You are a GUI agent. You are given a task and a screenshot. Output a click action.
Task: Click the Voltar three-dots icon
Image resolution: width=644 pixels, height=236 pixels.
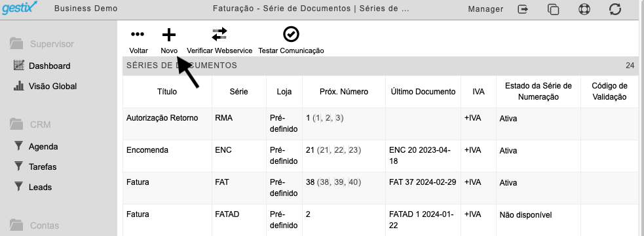point(137,35)
